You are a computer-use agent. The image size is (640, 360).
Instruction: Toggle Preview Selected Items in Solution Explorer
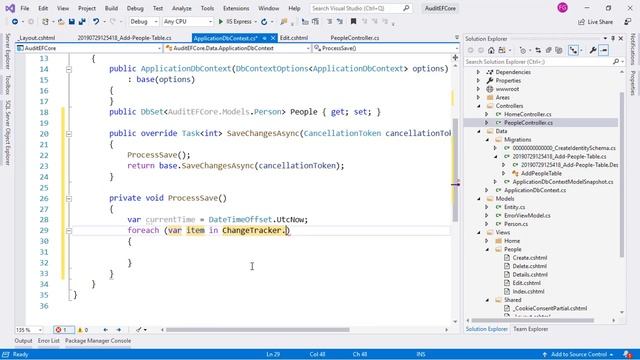click(604, 50)
